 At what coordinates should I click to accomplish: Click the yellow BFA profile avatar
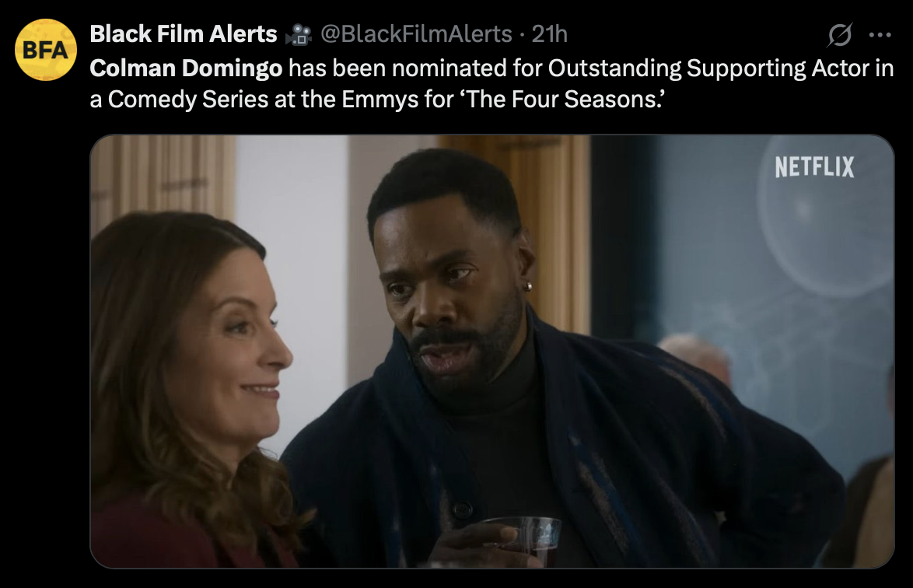45,50
